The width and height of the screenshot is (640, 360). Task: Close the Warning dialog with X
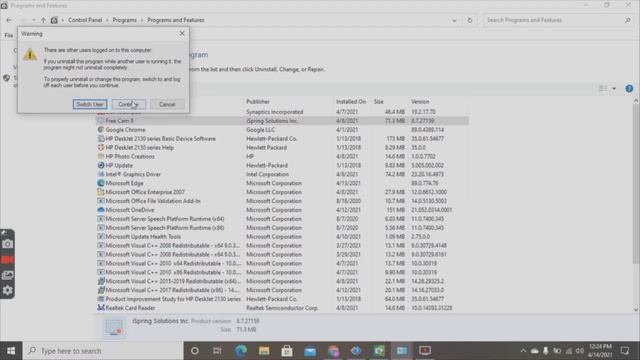pos(182,33)
